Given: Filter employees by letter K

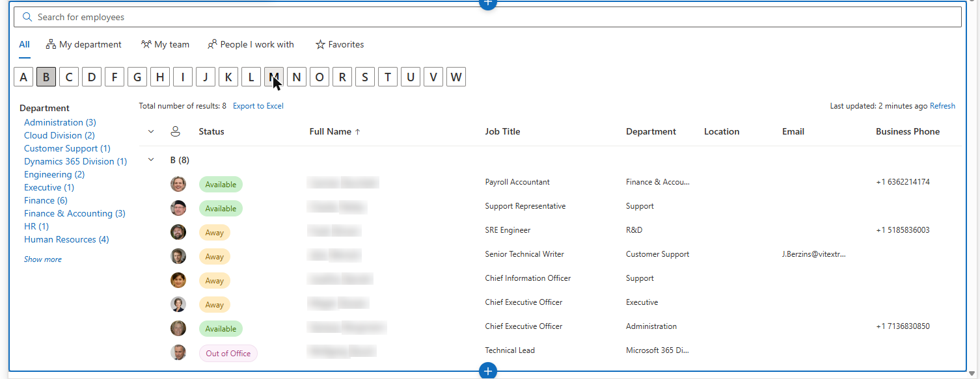Looking at the screenshot, I should [228, 77].
